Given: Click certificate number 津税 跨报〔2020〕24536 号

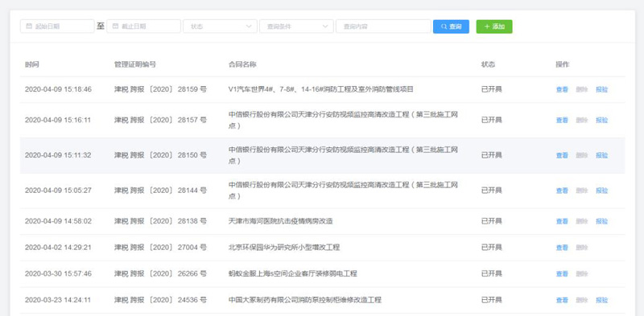Looking at the screenshot, I should click(x=160, y=300).
